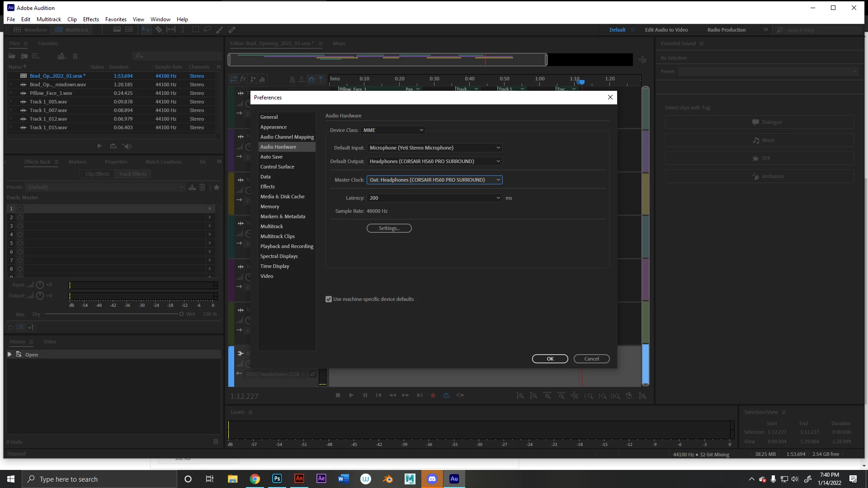Toggle the Input monitoring power knob
This screenshot has width=868, height=488.
click(x=40, y=285)
